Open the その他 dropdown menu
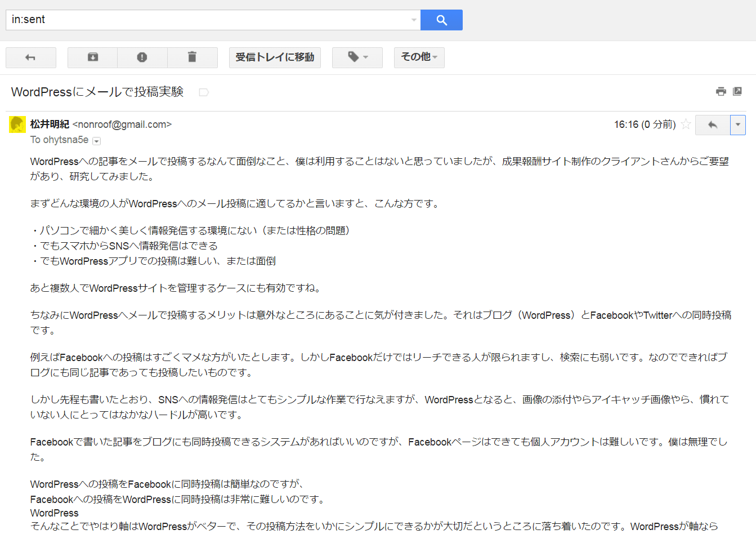 point(419,57)
